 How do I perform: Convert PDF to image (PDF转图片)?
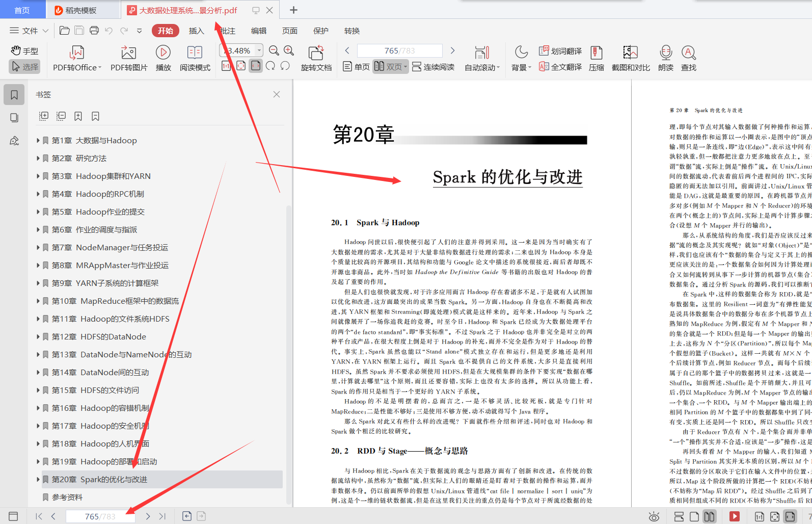[x=129, y=59]
